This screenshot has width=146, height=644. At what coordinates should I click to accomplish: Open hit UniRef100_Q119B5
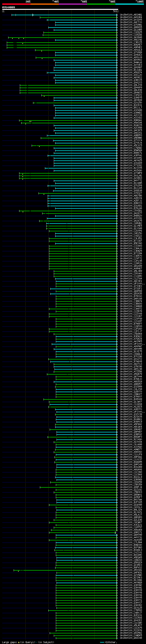click(131, 30)
